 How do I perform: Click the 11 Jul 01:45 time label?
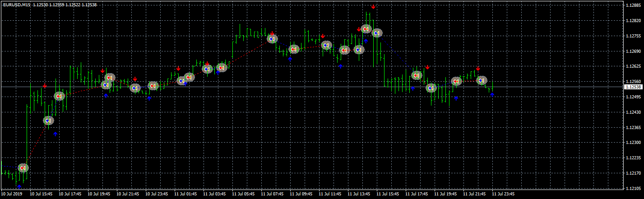click(x=185, y=194)
